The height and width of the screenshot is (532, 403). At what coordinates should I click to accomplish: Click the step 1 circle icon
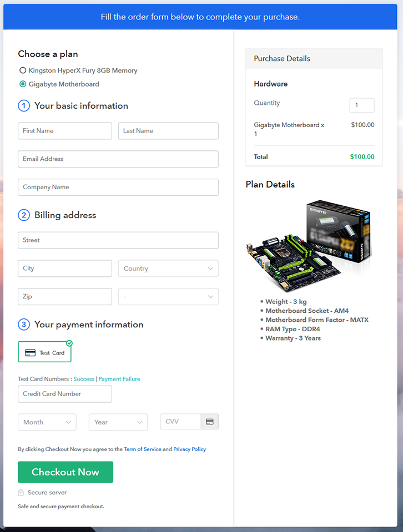(24, 106)
